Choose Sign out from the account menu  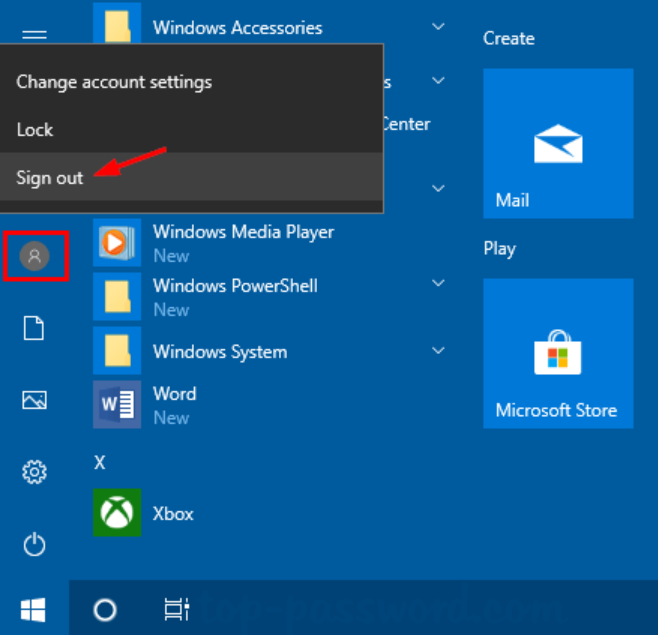191,177
